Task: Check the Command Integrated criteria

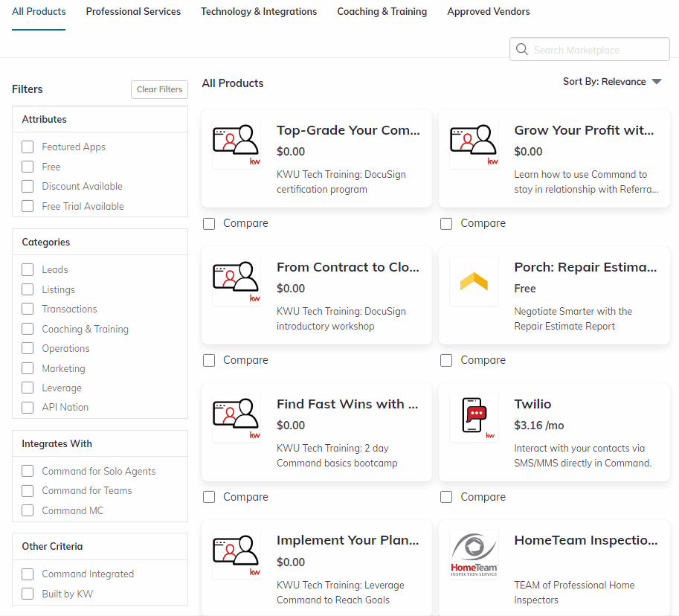Action: [28, 574]
